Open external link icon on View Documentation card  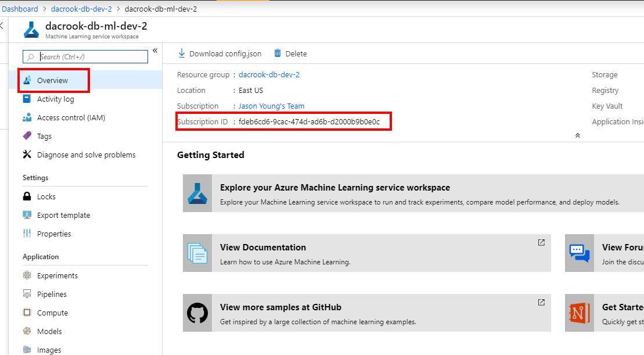541,242
